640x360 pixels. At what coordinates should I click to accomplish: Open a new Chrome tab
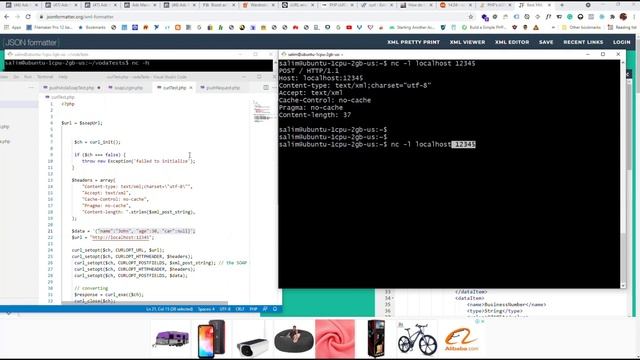[x=562, y=5]
